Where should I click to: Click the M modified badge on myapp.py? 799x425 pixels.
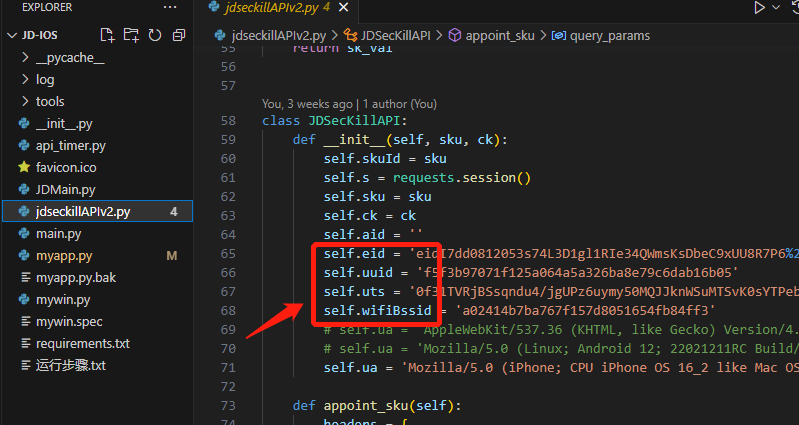click(x=172, y=255)
